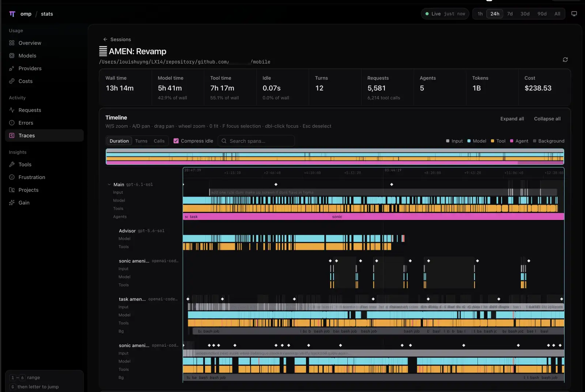Switch timeline view to Calls tab
This screenshot has width=585, height=392.
159,141
